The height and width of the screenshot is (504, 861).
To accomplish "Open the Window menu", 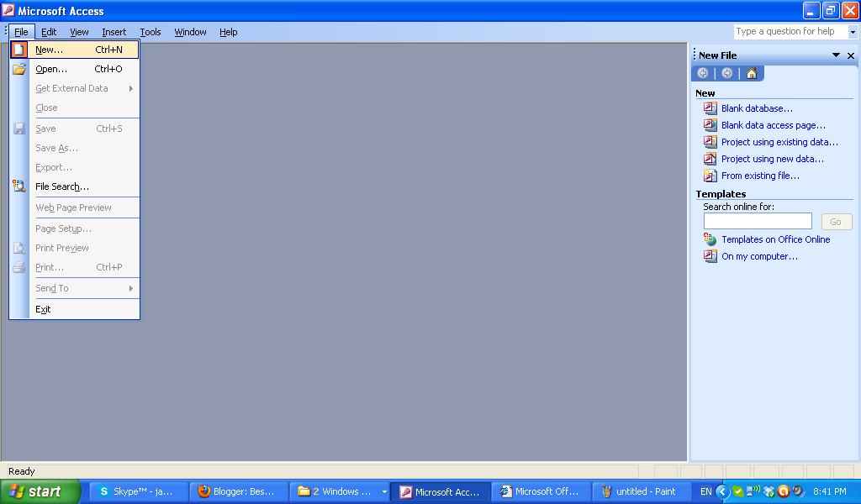I will click(190, 32).
